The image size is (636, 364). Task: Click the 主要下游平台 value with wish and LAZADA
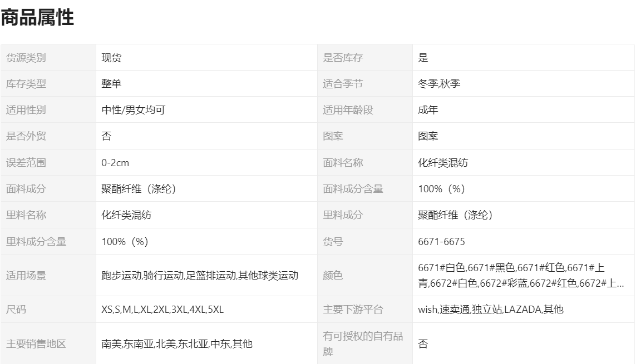point(490,310)
